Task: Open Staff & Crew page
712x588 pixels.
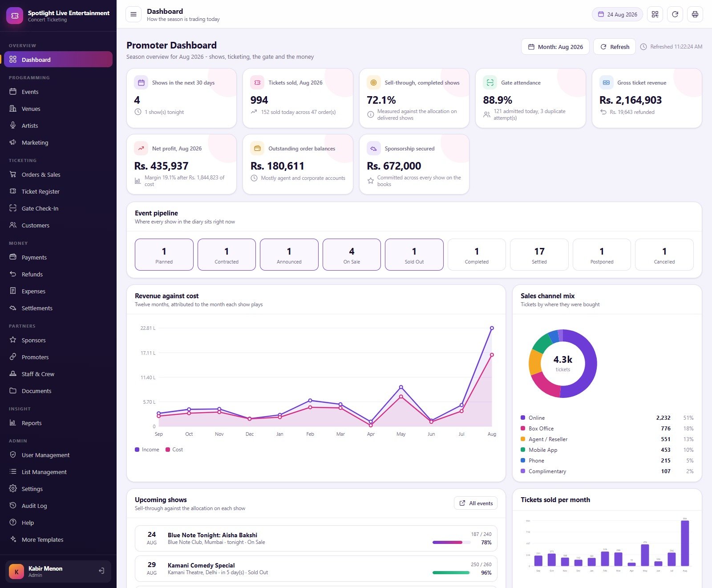Action: click(58, 374)
